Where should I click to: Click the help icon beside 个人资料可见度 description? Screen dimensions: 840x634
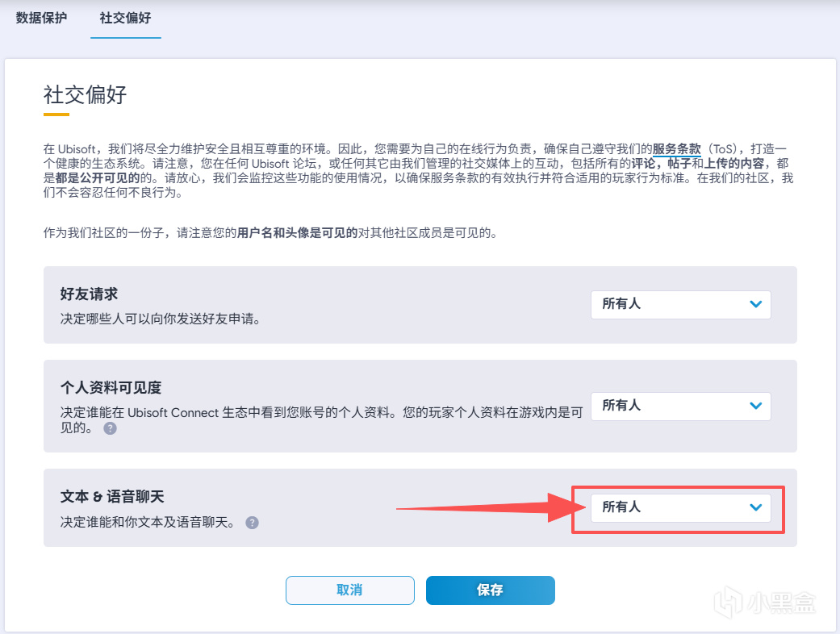[x=111, y=429]
